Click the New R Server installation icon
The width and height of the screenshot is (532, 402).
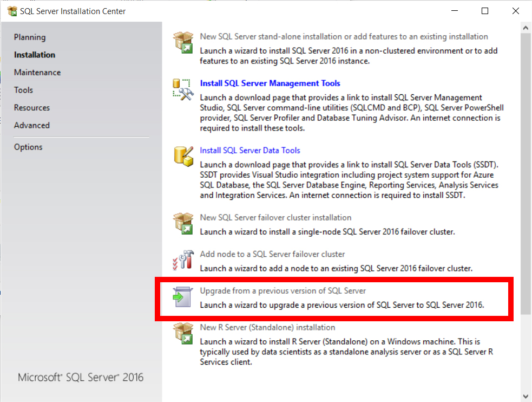coord(183,333)
